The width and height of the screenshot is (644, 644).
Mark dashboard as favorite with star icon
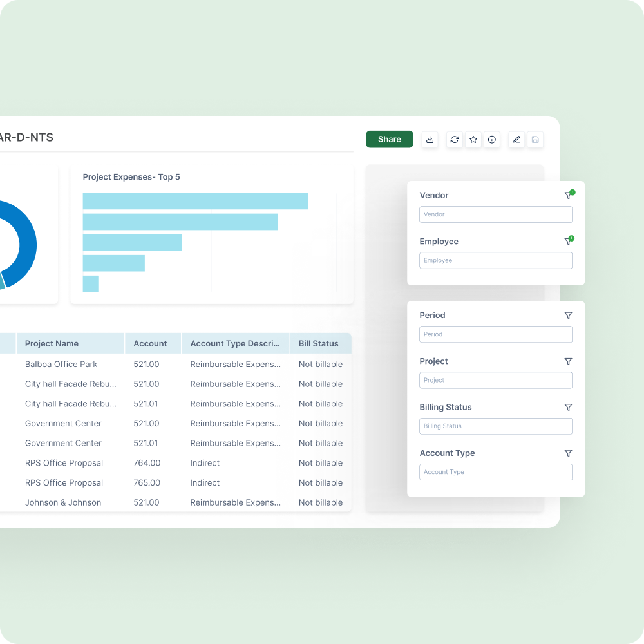click(x=473, y=140)
